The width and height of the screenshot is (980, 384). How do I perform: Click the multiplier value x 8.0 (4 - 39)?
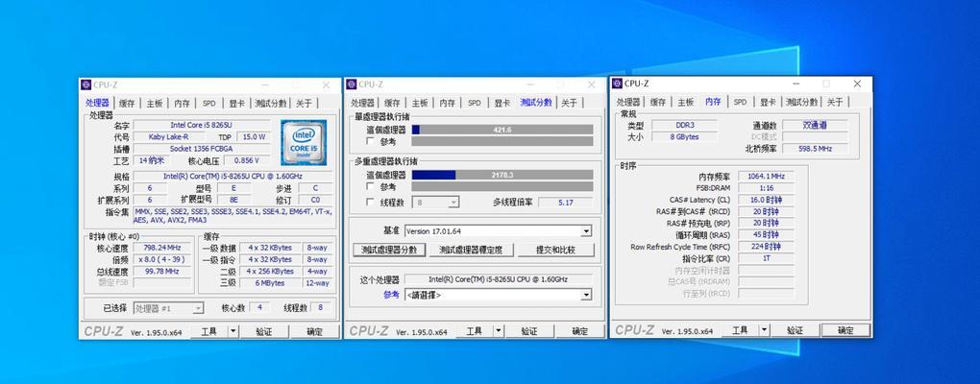pos(161,260)
